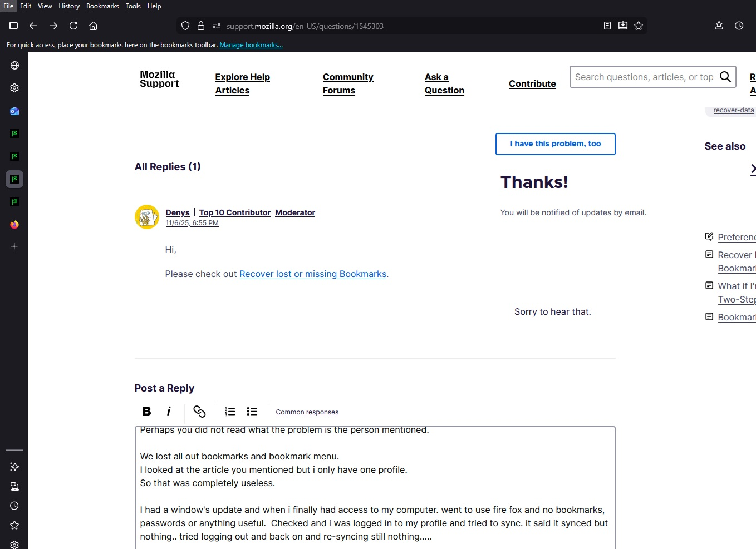Open the View menu
The height and width of the screenshot is (549, 756).
point(45,6)
